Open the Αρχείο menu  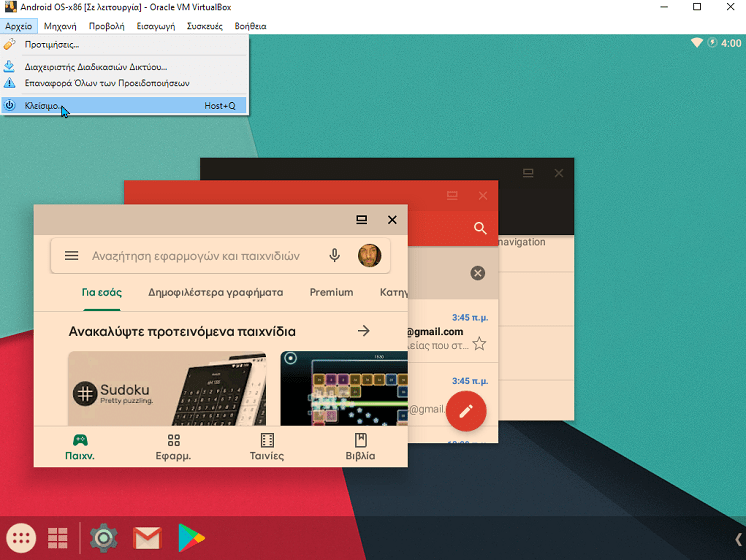[19, 26]
